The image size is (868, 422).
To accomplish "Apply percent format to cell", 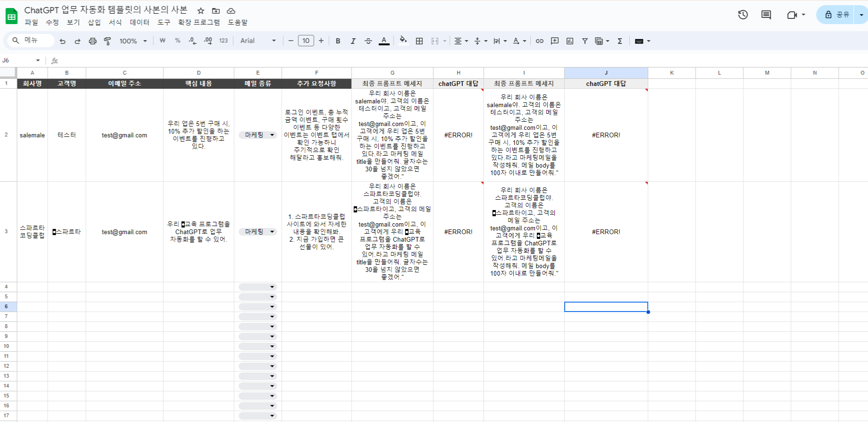I will click(x=178, y=41).
